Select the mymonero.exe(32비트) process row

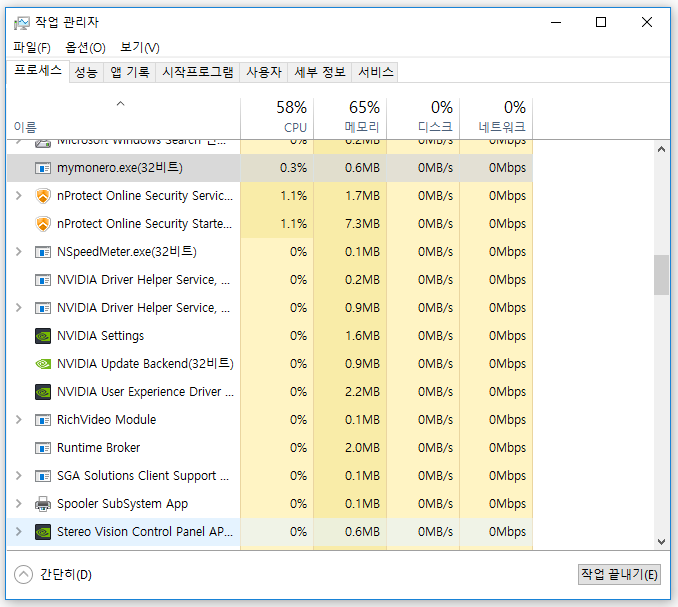[x=270, y=168]
